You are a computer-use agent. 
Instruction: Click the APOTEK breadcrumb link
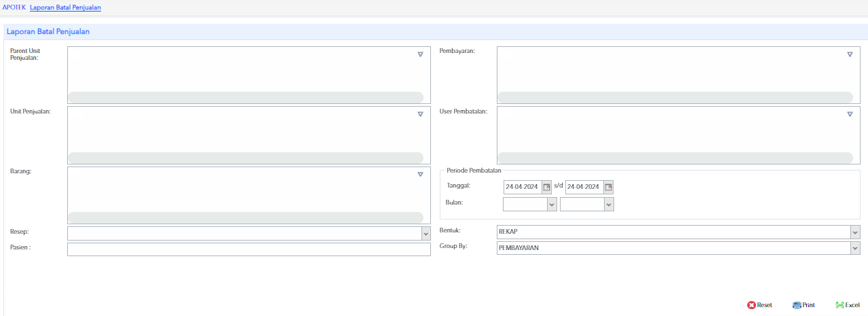tap(14, 7)
